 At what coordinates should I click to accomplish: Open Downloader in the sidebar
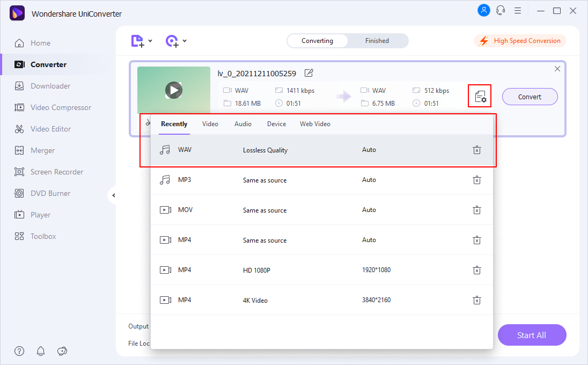click(x=58, y=86)
